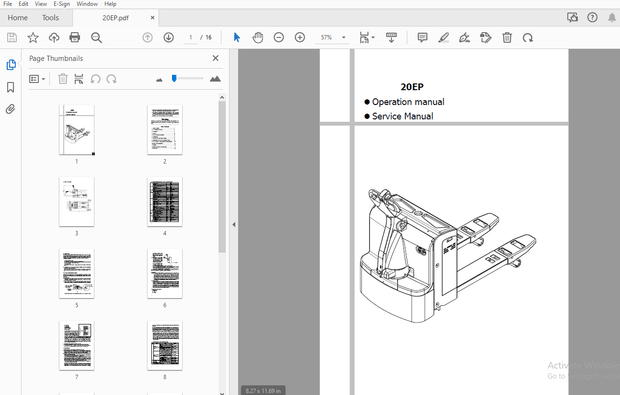Screen dimensions: 620x395
Task: Collapse the left navigation pane arrow
Action: [234, 225]
